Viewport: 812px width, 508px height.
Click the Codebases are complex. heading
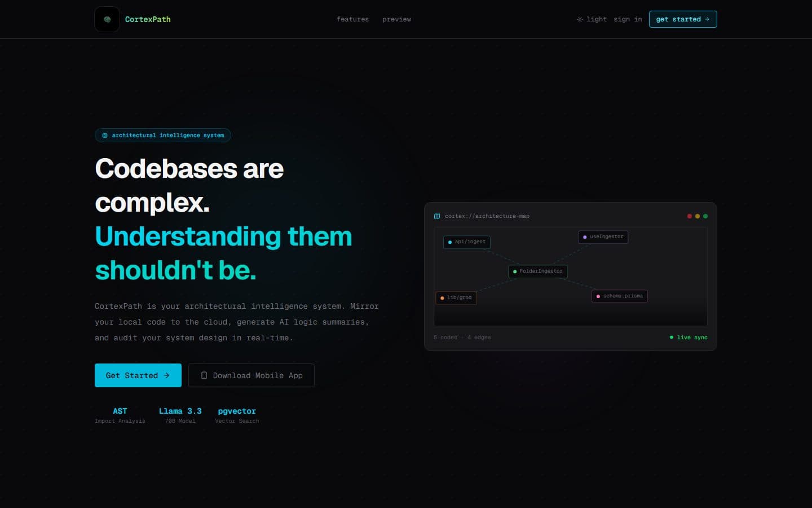click(x=189, y=186)
